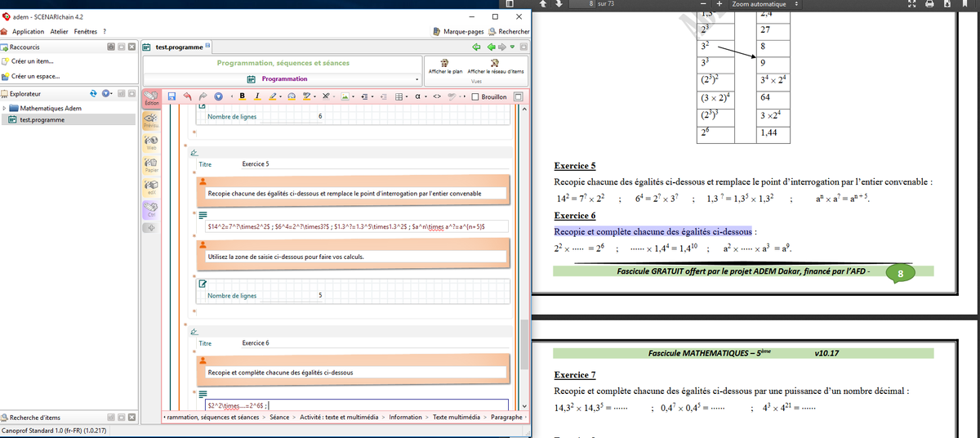The width and height of the screenshot is (980, 438).
Task: Click Marque-pages button
Action: click(x=457, y=31)
